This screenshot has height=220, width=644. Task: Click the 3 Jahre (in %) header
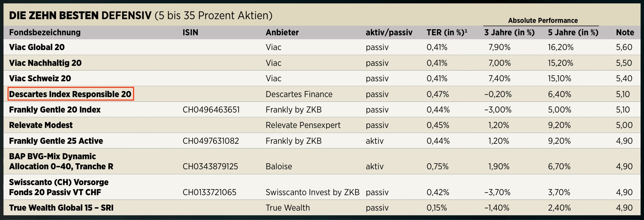pos(509,33)
